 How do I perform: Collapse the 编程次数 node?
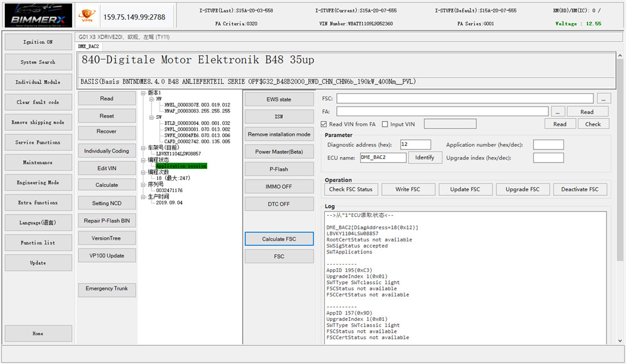point(143,173)
